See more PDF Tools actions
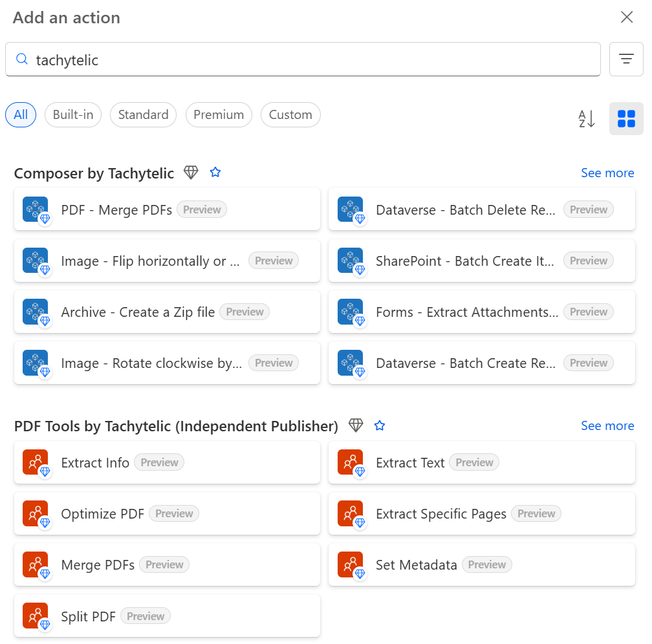The height and width of the screenshot is (644, 652). 607,425
